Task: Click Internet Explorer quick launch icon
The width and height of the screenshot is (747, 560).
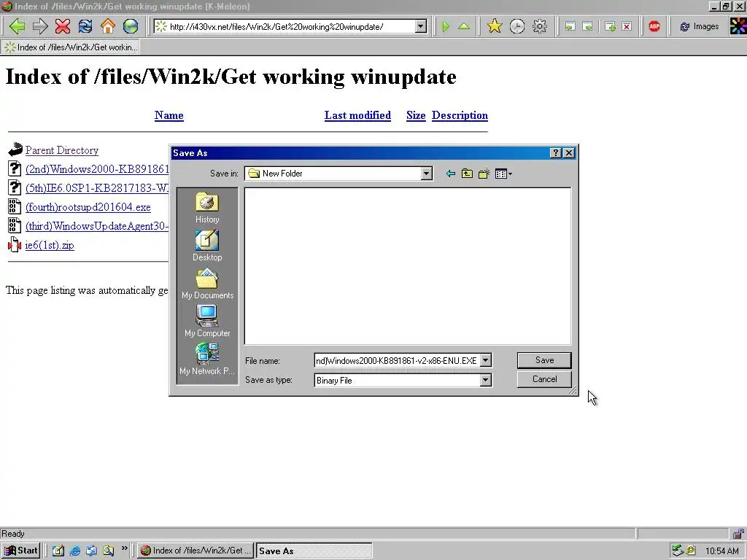Action: click(75, 551)
